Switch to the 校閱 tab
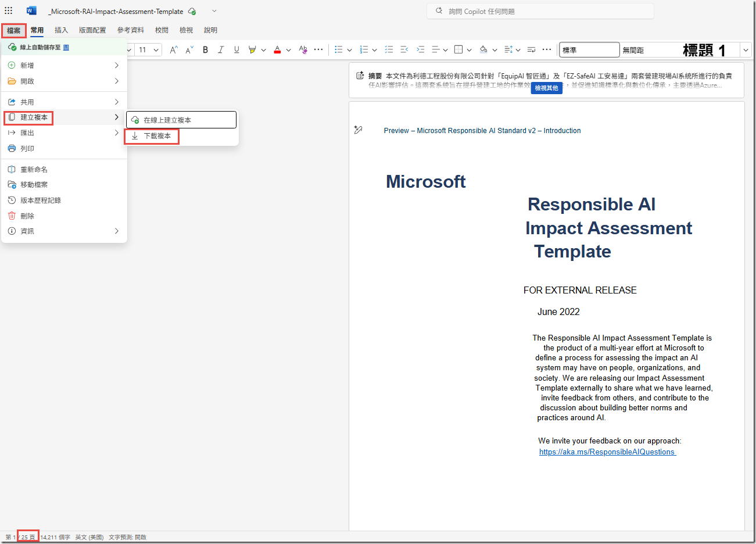 (x=162, y=30)
